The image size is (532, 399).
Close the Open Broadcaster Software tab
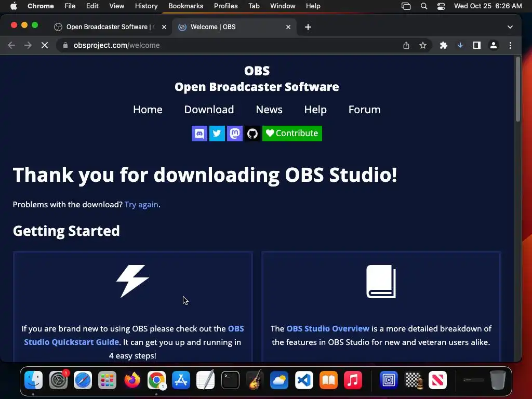click(x=164, y=27)
